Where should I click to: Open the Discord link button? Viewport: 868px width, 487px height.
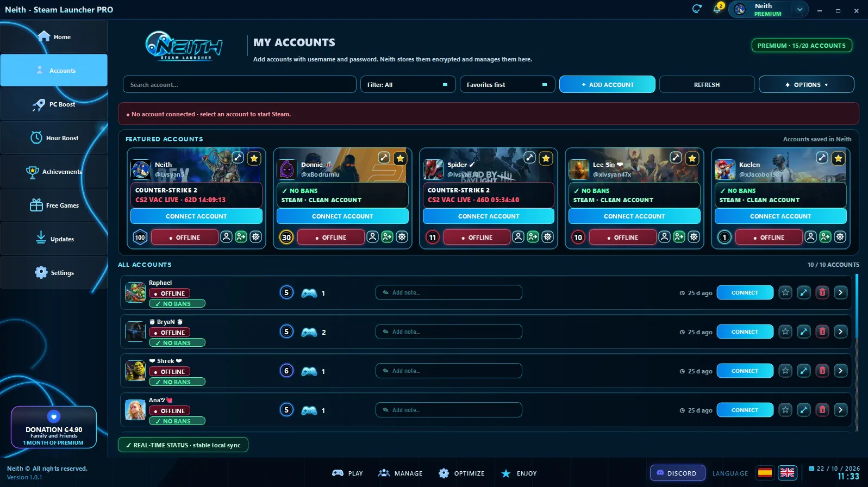(x=677, y=473)
